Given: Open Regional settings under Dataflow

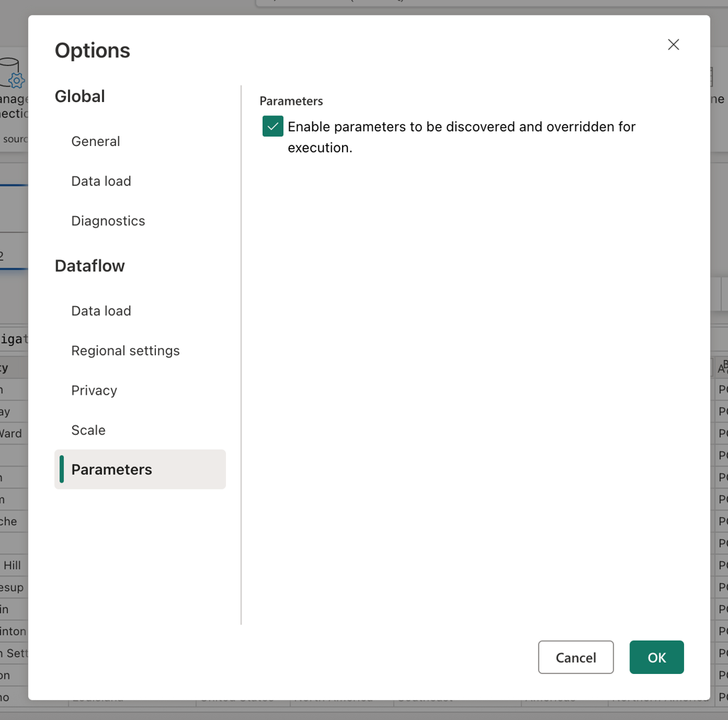Looking at the screenshot, I should (x=125, y=350).
